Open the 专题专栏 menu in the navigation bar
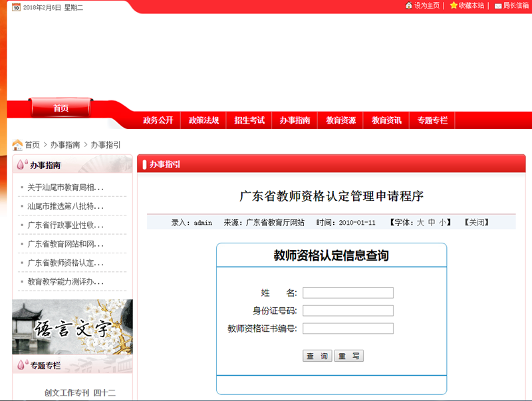Viewport: 532px width, 401px height. point(432,120)
